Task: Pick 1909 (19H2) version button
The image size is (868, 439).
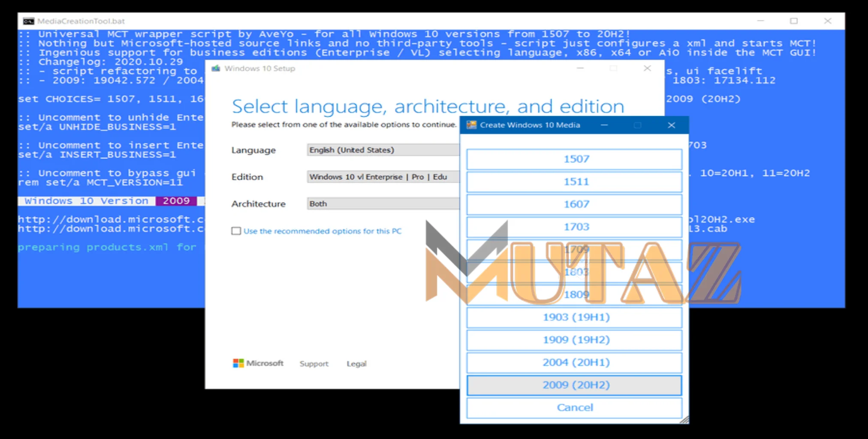Action: tap(574, 340)
